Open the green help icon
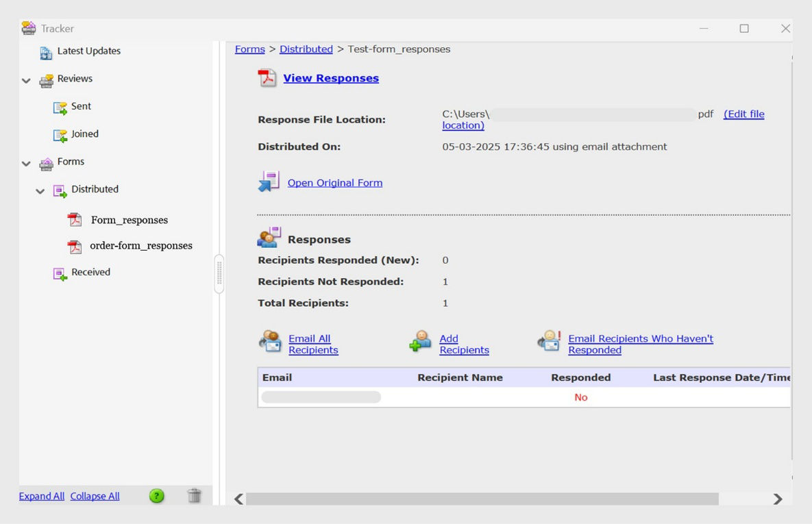Image resolution: width=812 pixels, height=524 pixels. click(156, 495)
